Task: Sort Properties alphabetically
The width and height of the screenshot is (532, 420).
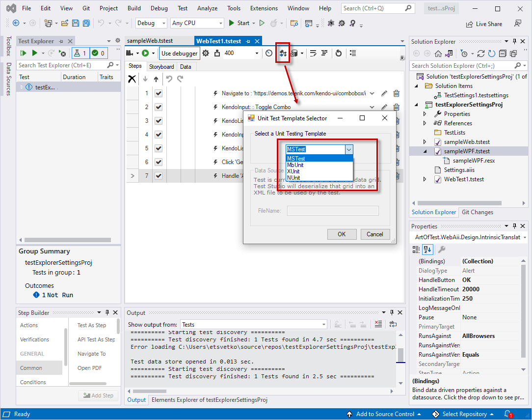Action: pos(427,250)
